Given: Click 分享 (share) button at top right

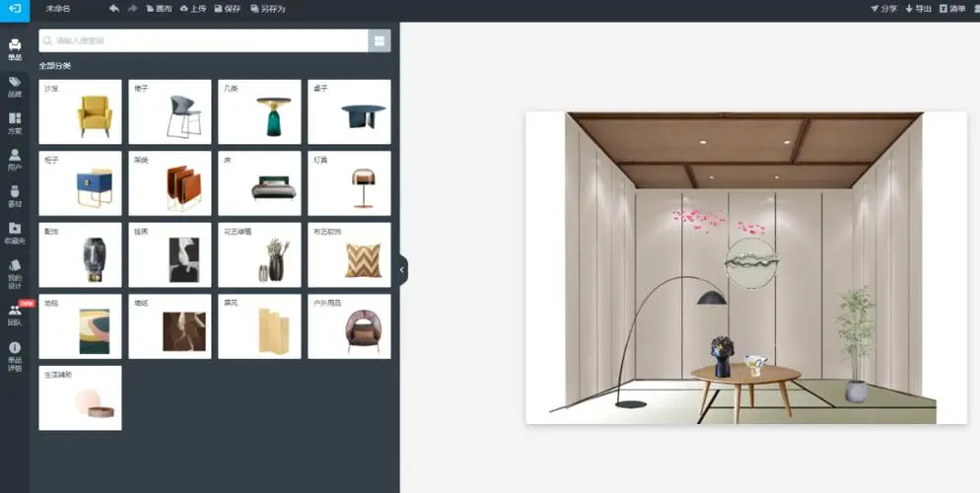Looking at the screenshot, I should pos(883,9).
